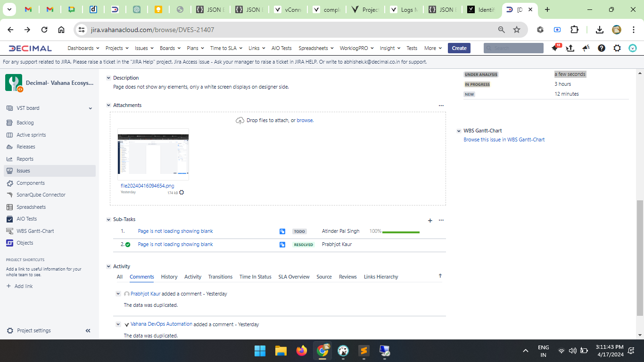Open the file20240416094654.png attachment thumbnail
The width and height of the screenshot is (644, 362).
coord(153,154)
